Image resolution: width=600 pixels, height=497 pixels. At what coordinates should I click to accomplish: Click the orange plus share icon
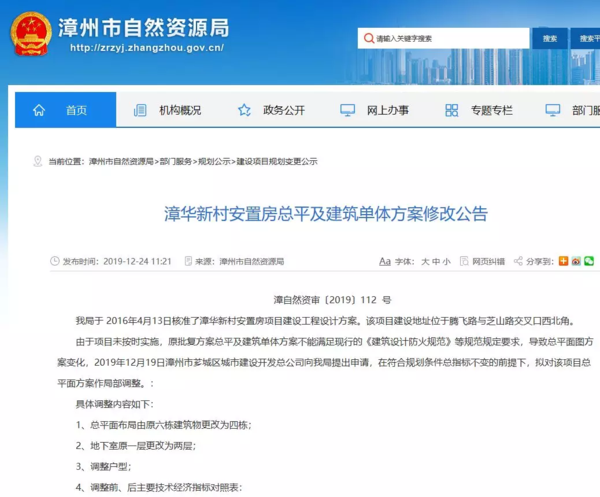[x=565, y=261]
